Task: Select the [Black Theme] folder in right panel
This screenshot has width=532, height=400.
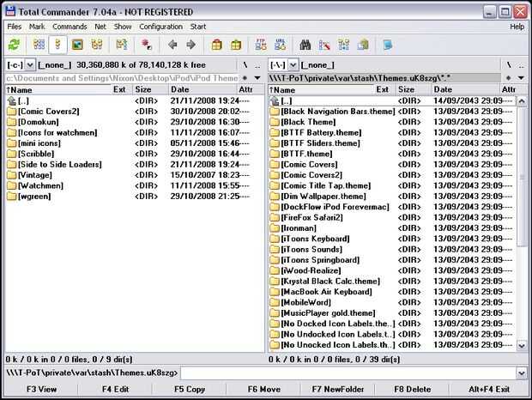Action: [392, 122]
